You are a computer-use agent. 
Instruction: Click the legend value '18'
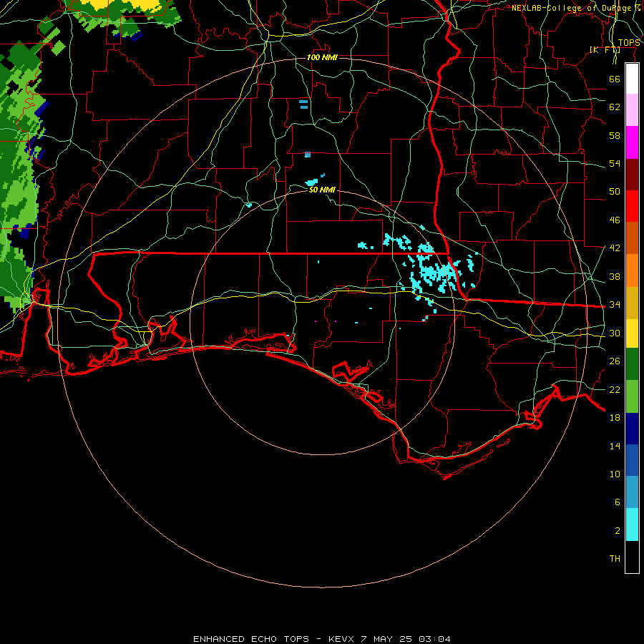tap(615, 418)
